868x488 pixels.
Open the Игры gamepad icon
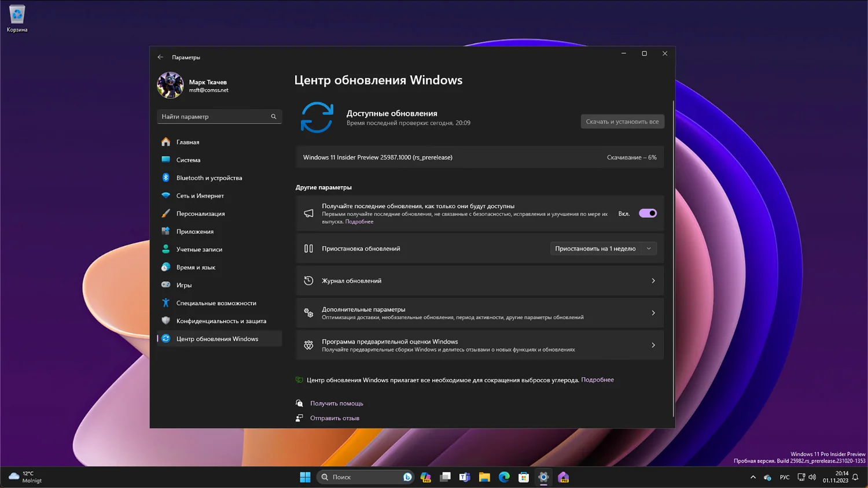166,284
